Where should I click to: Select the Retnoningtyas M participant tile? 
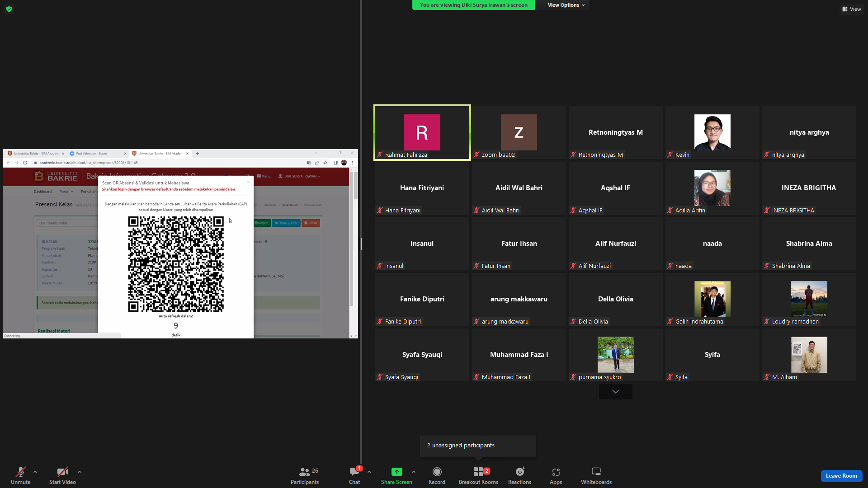615,133
